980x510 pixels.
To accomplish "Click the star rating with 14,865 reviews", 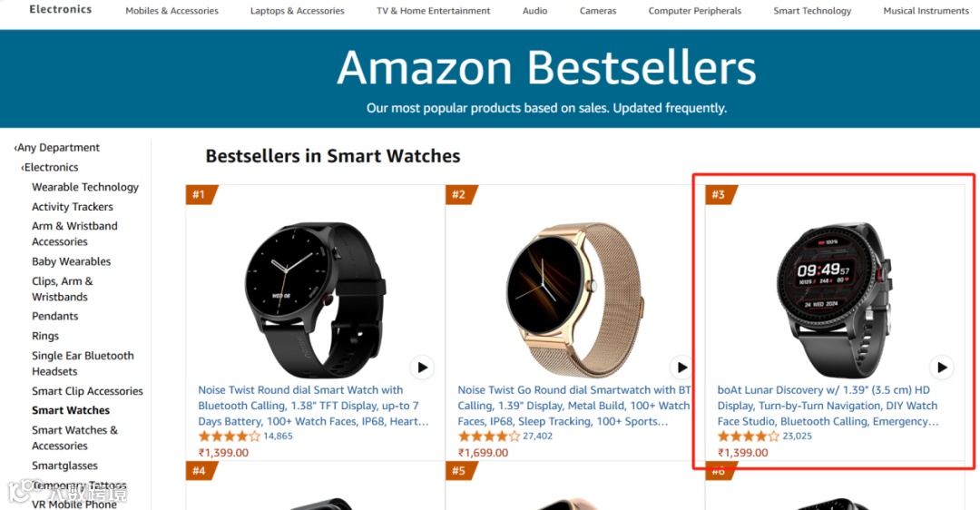I will (x=229, y=436).
